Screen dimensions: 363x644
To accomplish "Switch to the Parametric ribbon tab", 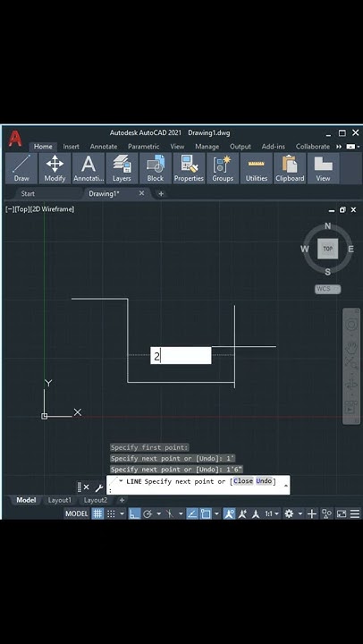I will pos(143,147).
